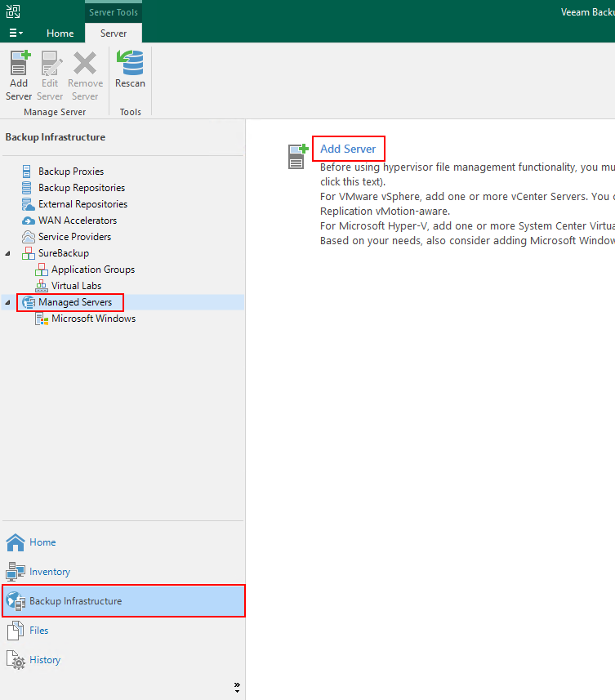
Task: Click the Add Server link in content pane
Action: pyautogui.click(x=348, y=149)
